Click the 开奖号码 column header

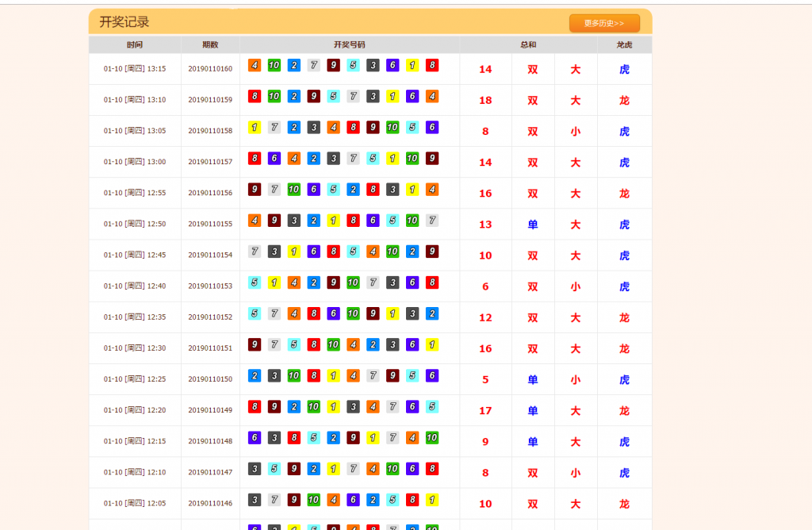pos(349,45)
